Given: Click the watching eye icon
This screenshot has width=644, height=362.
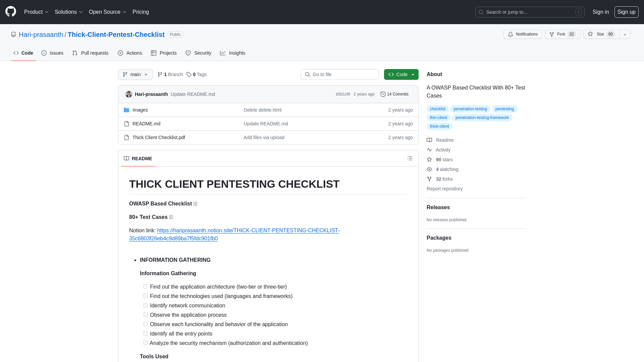Looking at the screenshot, I should pyautogui.click(x=429, y=169).
